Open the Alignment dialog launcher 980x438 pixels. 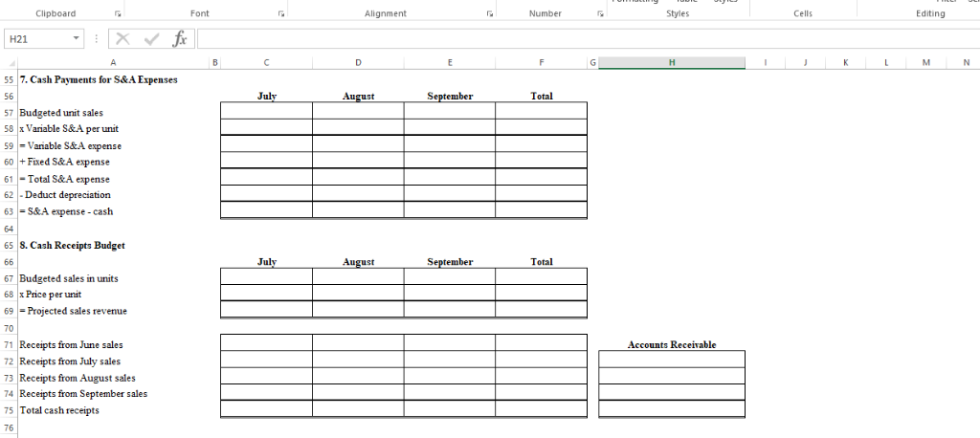[489, 13]
